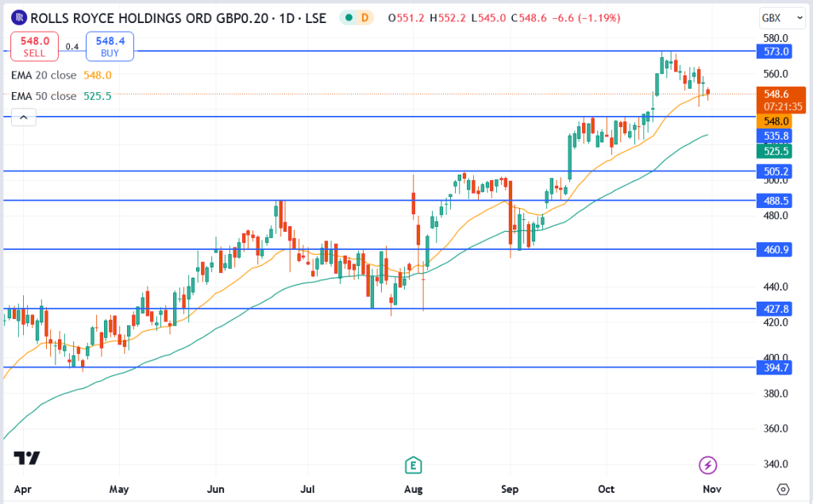Click the May label on time axis
813x504 pixels.
[x=119, y=489]
